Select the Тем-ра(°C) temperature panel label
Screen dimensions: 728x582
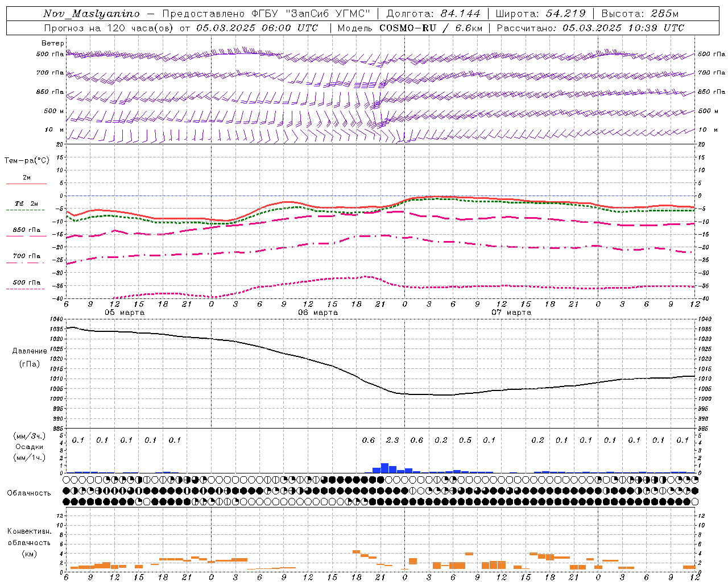click(x=27, y=161)
